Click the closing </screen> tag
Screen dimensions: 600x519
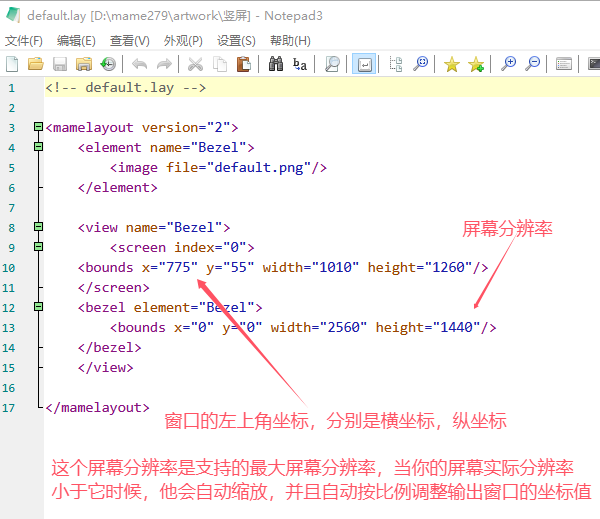click(x=113, y=288)
